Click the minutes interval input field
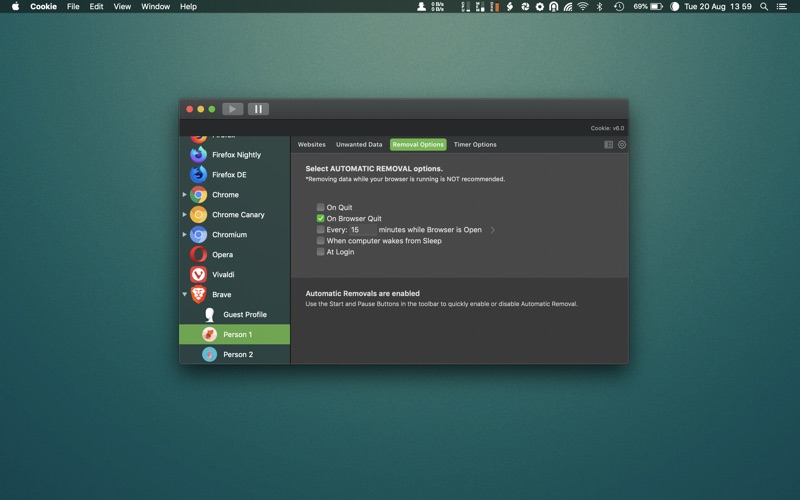 pyautogui.click(x=362, y=230)
